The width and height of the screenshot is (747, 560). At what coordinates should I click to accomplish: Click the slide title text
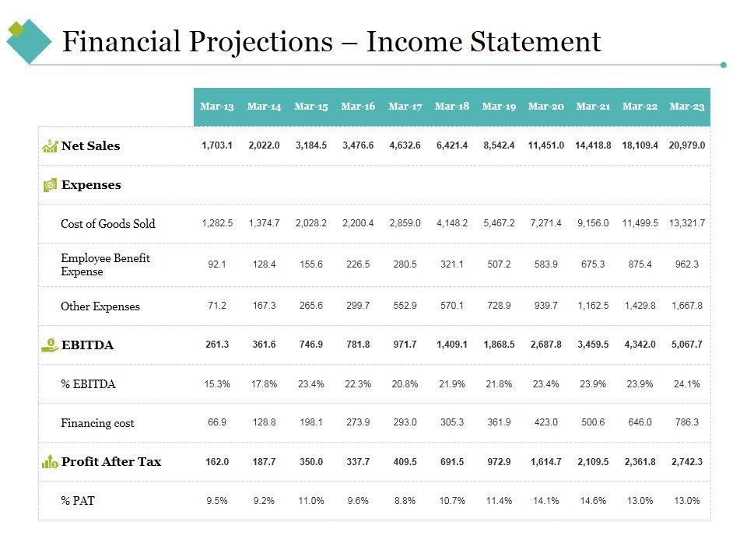[x=331, y=41]
